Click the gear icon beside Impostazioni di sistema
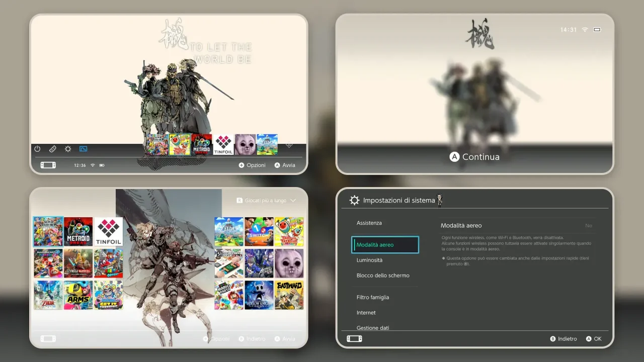This screenshot has height=362, width=644. (354, 200)
